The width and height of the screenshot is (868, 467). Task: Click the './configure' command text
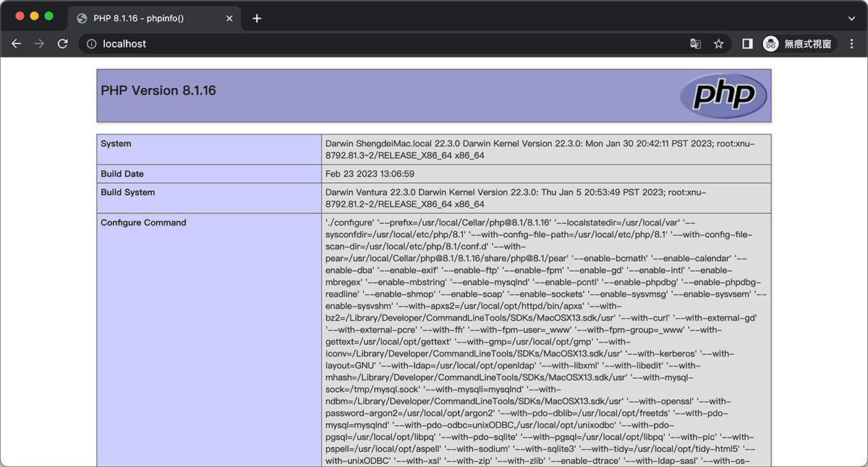[546, 340]
